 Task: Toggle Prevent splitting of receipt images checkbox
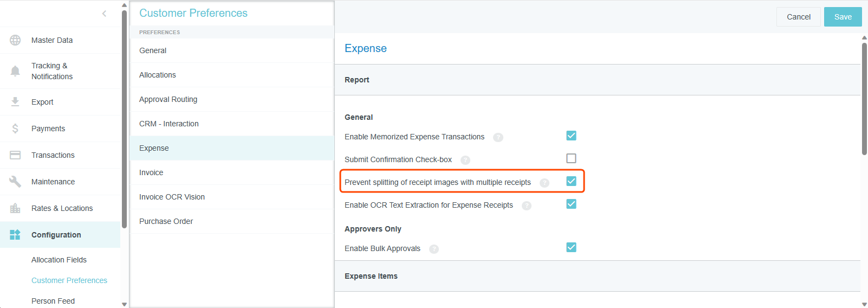571,181
